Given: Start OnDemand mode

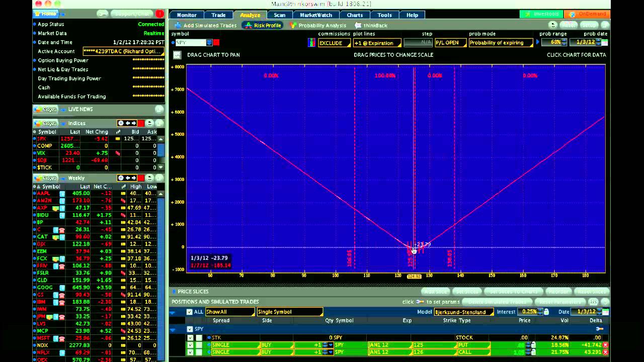Looking at the screenshot, I should [x=587, y=15].
